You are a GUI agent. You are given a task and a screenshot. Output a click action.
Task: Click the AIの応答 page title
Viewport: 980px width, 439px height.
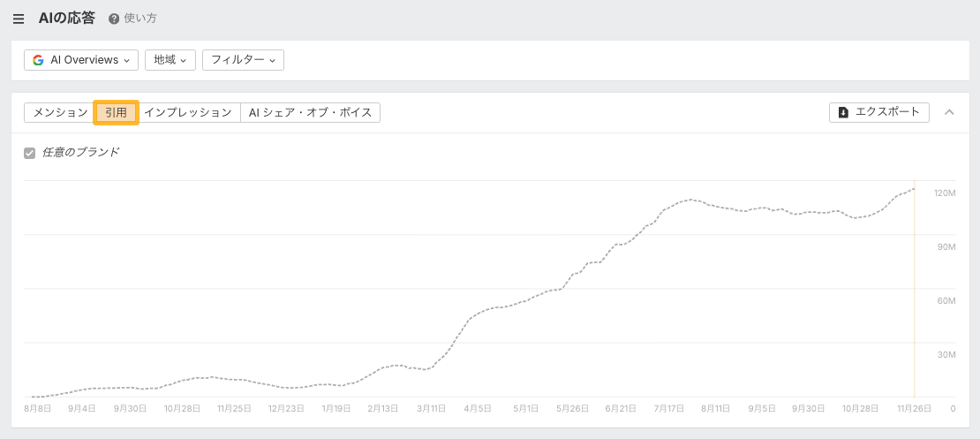(66, 18)
